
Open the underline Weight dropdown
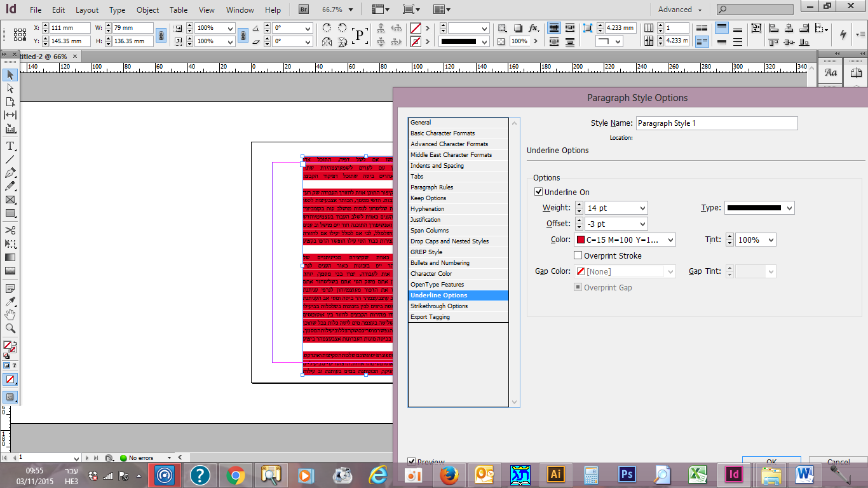[642, 208]
